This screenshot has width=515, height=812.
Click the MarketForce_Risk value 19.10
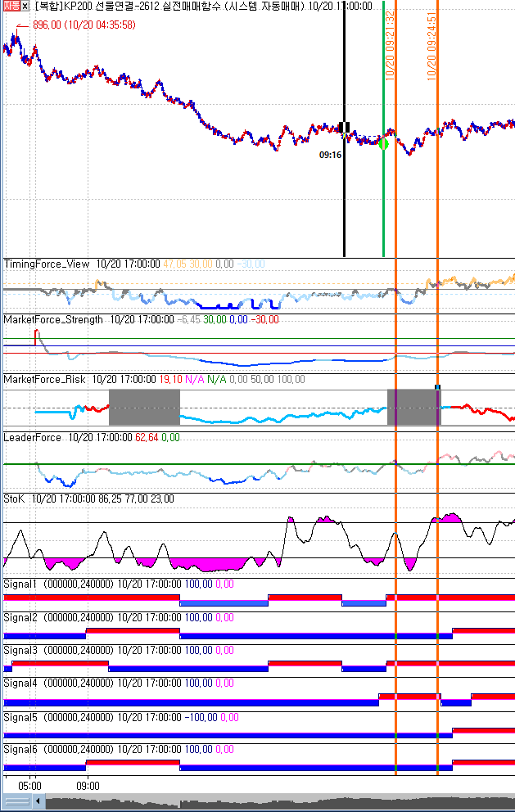170,380
